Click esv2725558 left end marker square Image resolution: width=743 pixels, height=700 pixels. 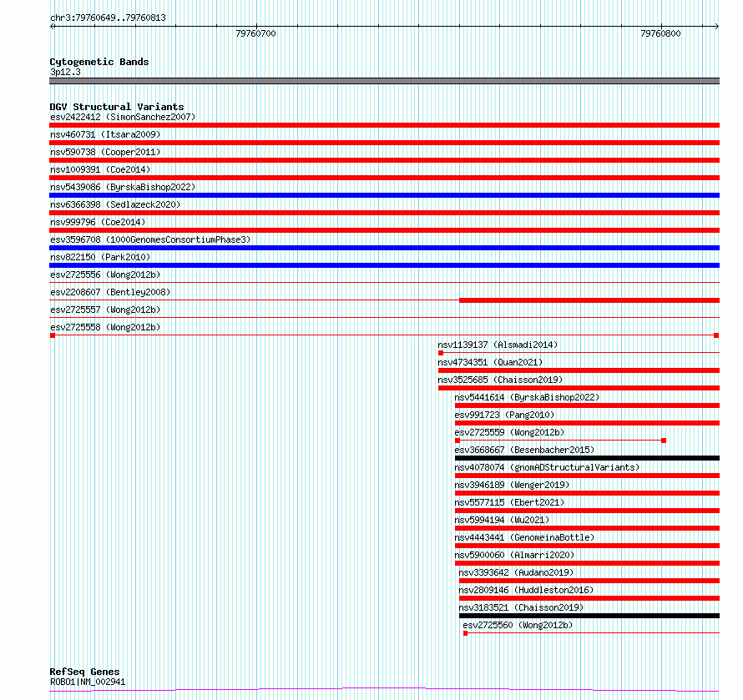coord(53,335)
